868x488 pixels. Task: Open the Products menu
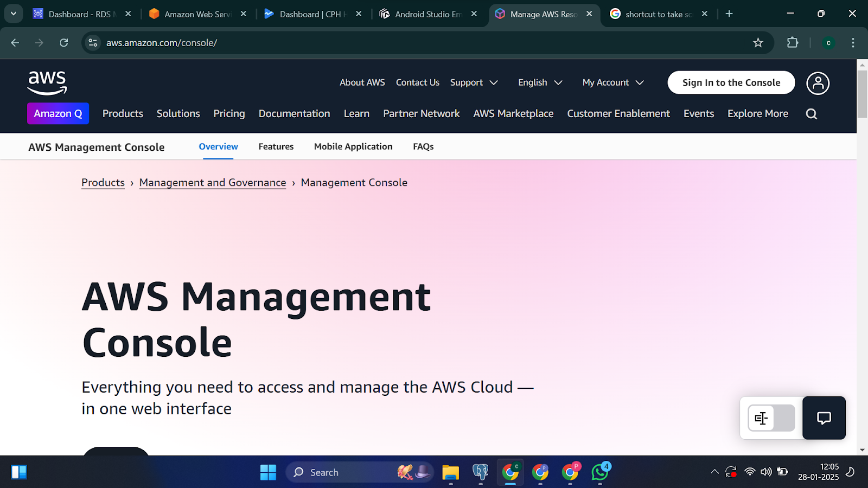[x=123, y=113]
